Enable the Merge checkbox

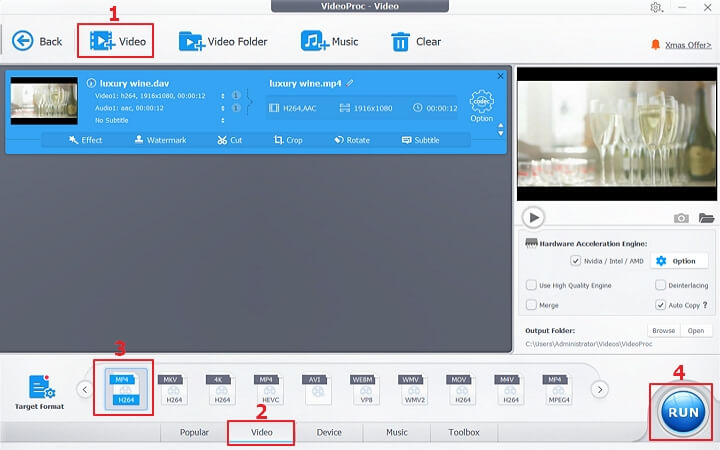coord(531,305)
